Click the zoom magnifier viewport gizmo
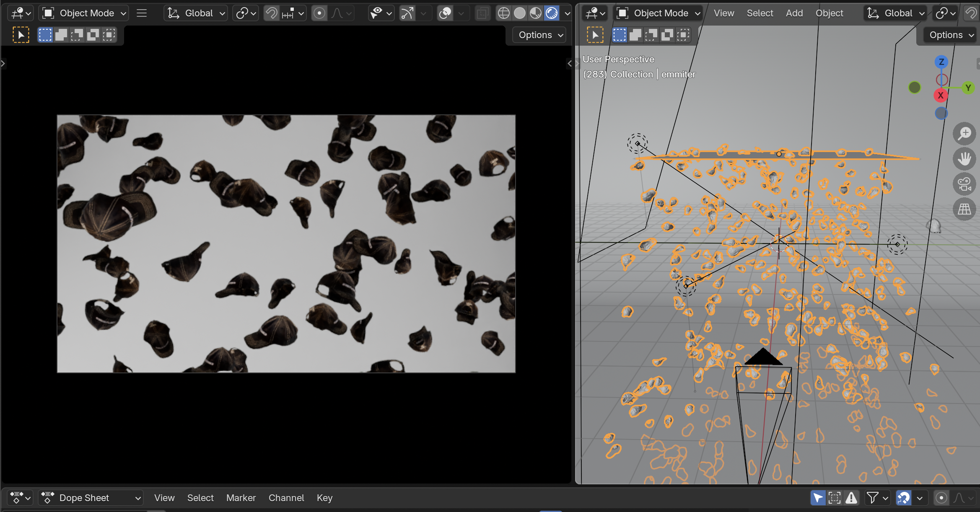The width and height of the screenshot is (980, 512). [x=964, y=134]
